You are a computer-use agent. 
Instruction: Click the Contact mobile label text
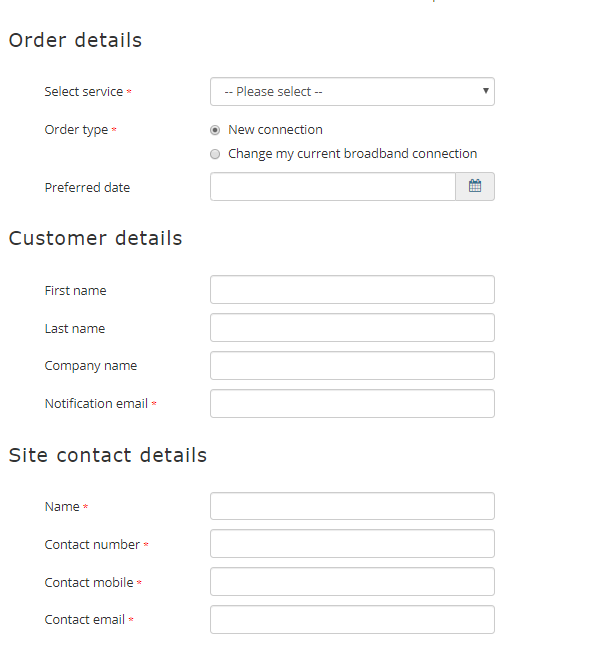pyautogui.click(x=89, y=582)
